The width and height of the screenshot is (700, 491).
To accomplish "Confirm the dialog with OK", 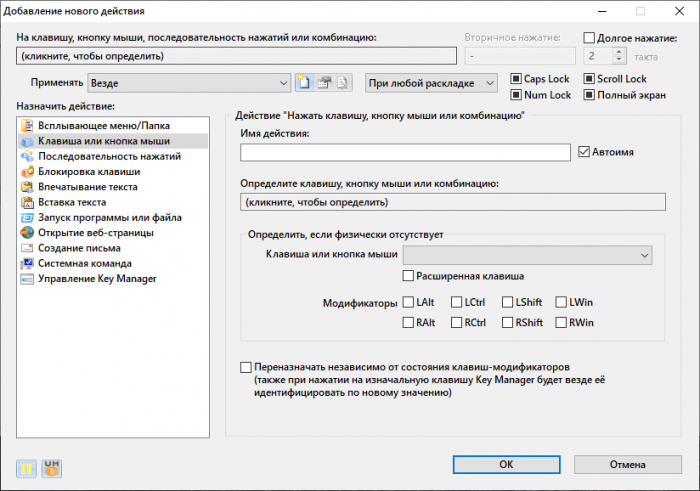I will tap(506, 465).
